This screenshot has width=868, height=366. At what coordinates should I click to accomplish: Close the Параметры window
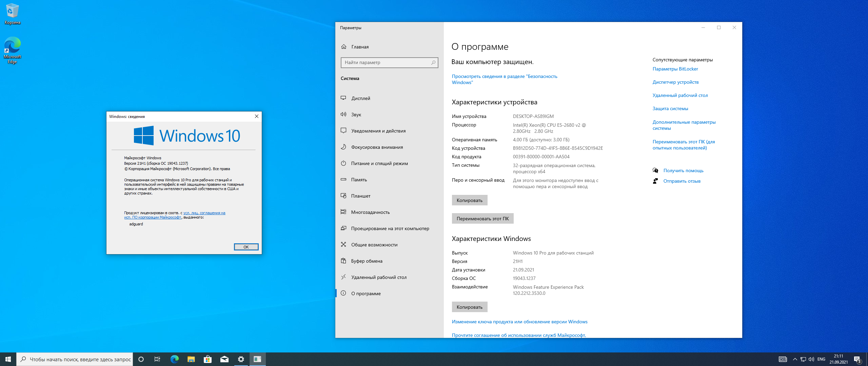(734, 27)
